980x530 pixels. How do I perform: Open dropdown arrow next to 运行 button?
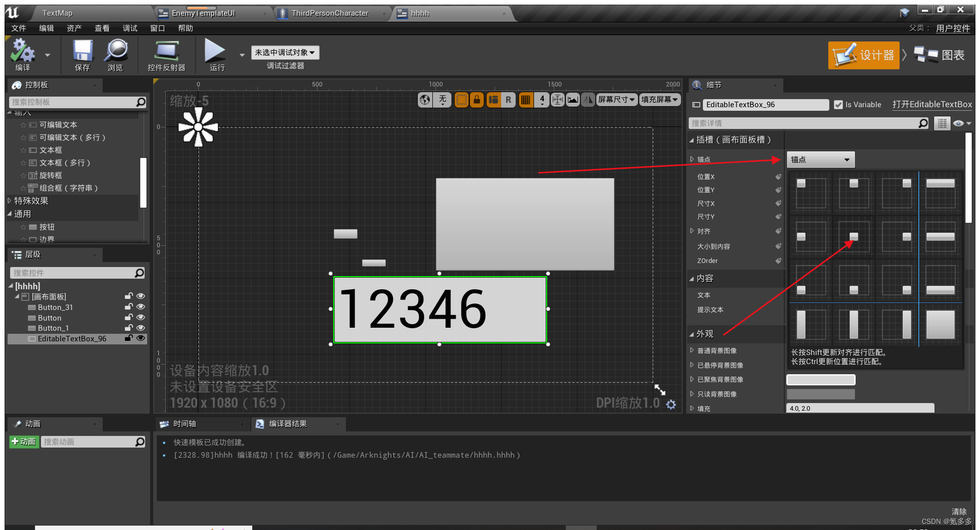point(242,55)
